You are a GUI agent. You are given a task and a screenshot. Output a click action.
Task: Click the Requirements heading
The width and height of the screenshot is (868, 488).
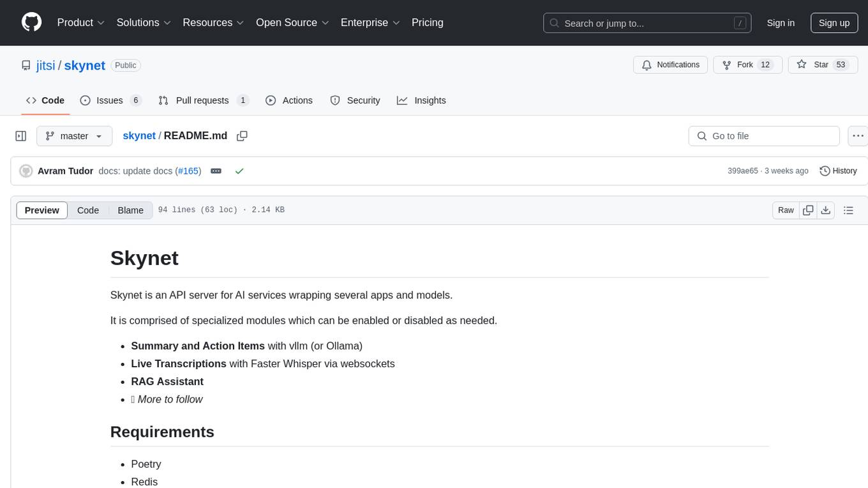pyautogui.click(x=162, y=432)
